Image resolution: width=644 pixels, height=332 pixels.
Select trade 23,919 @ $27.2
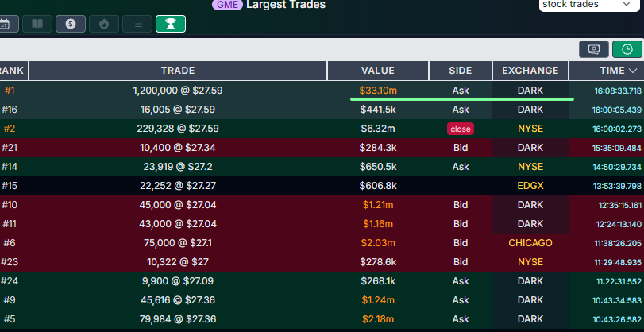pos(178,167)
